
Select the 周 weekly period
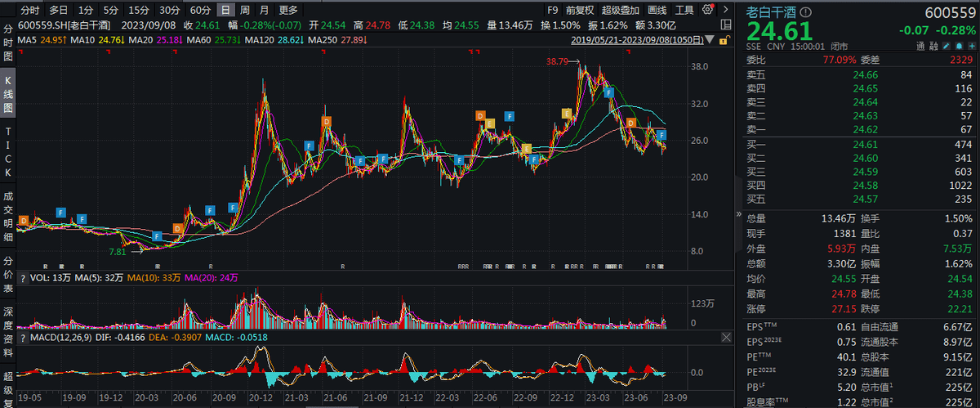(244, 11)
